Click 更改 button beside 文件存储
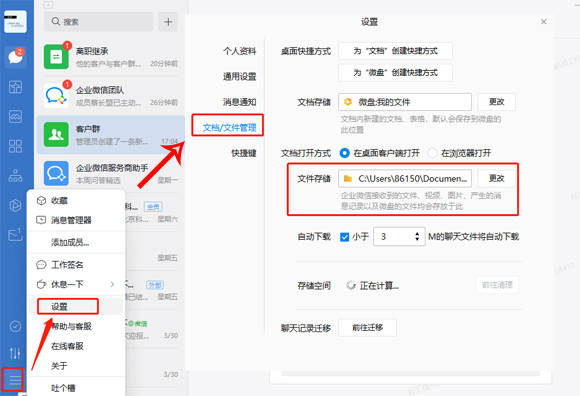 click(x=496, y=178)
